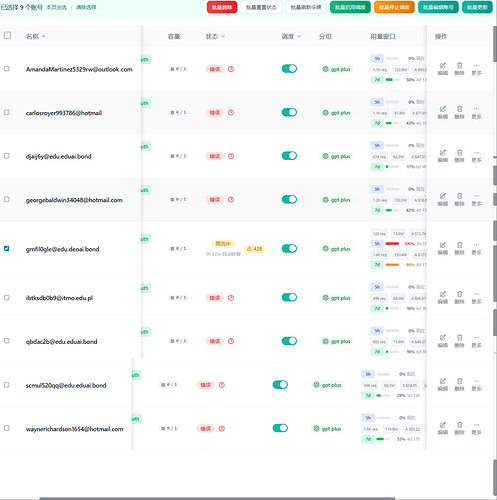Click the 批量刷新令牌 button
Screen dimensions: 497x500
coord(306,7)
